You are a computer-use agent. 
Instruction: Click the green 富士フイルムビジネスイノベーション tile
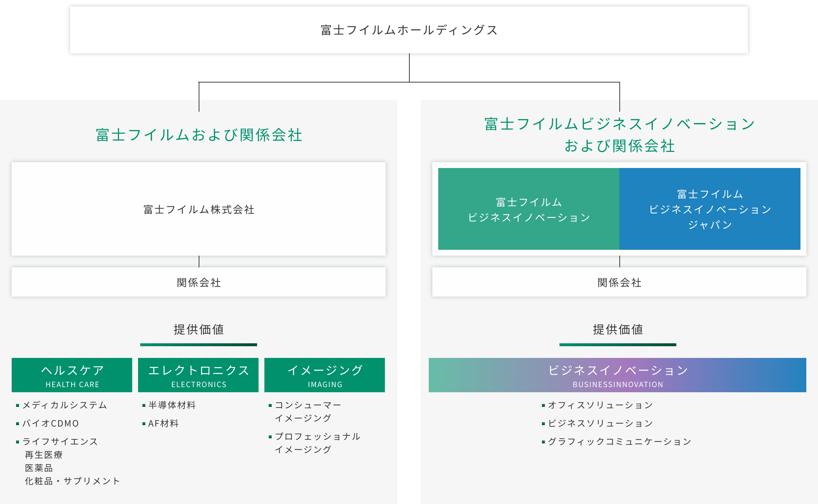[x=528, y=209]
